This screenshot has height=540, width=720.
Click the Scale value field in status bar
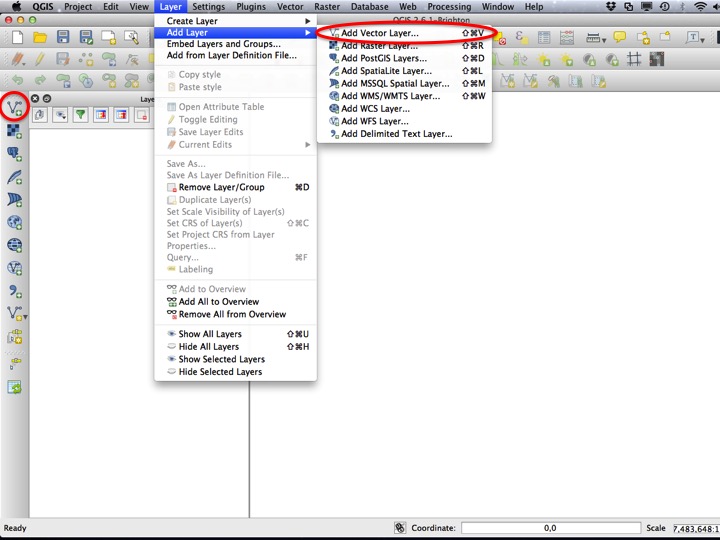[696, 529]
